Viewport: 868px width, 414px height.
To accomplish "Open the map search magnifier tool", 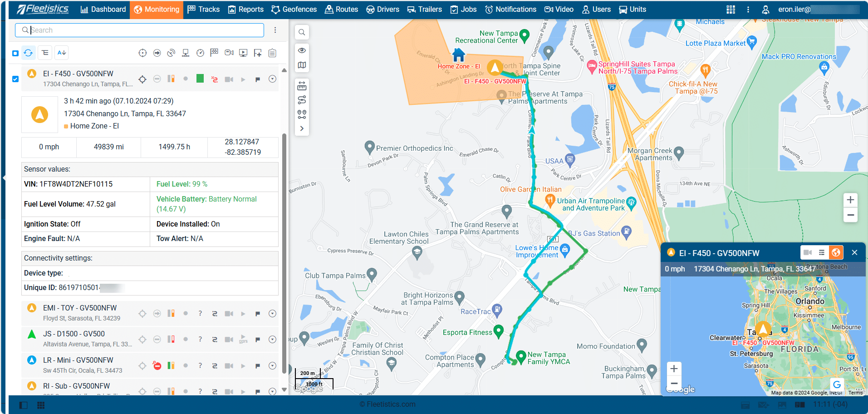I will click(302, 32).
